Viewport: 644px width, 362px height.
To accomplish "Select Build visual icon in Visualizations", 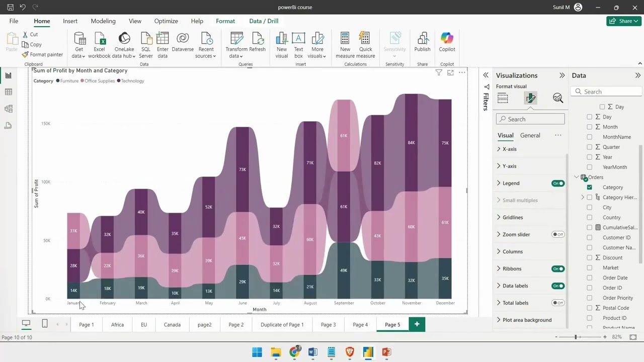I will [x=503, y=98].
